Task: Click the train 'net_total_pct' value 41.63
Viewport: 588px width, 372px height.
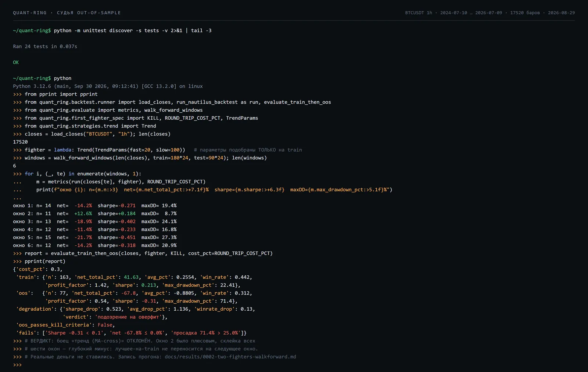Action: point(131,277)
